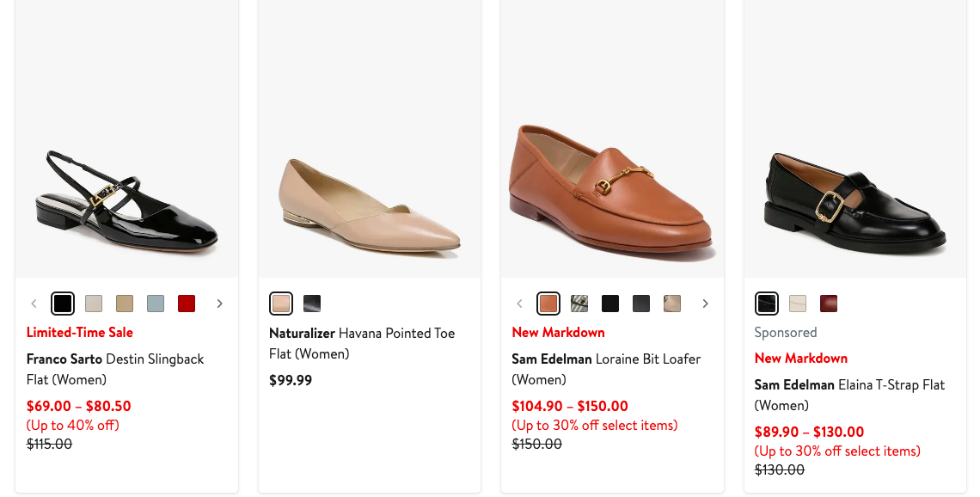Show previous colors for Franco Sarto Destin flat
The image size is (980, 497).
[34, 304]
